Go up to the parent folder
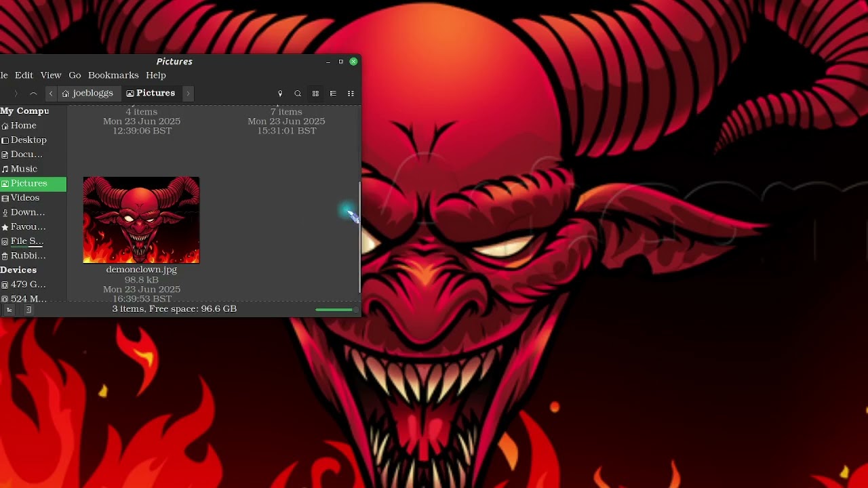Image resolution: width=868 pixels, height=488 pixels. [33, 94]
